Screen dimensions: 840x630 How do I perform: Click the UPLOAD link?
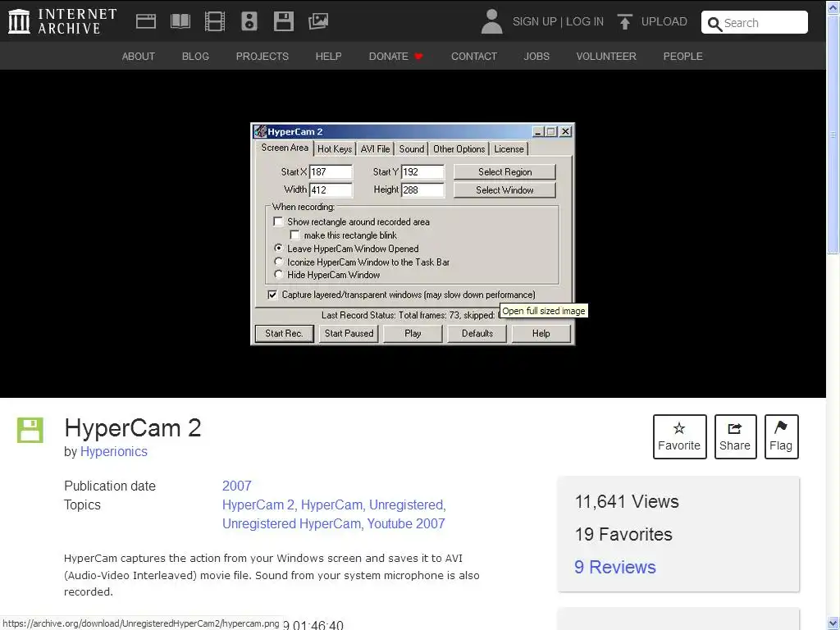point(664,21)
